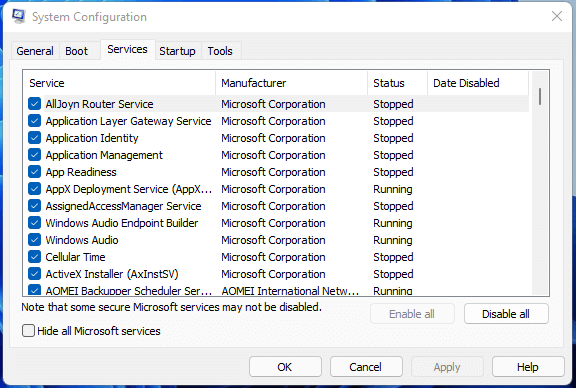Select the Windows Audio row name

[82, 240]
